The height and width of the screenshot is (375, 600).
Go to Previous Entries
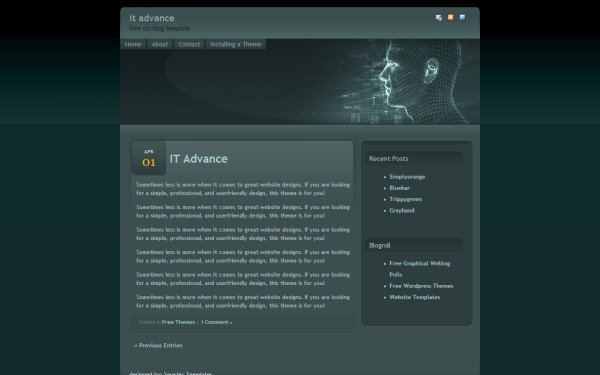(158, 346)
